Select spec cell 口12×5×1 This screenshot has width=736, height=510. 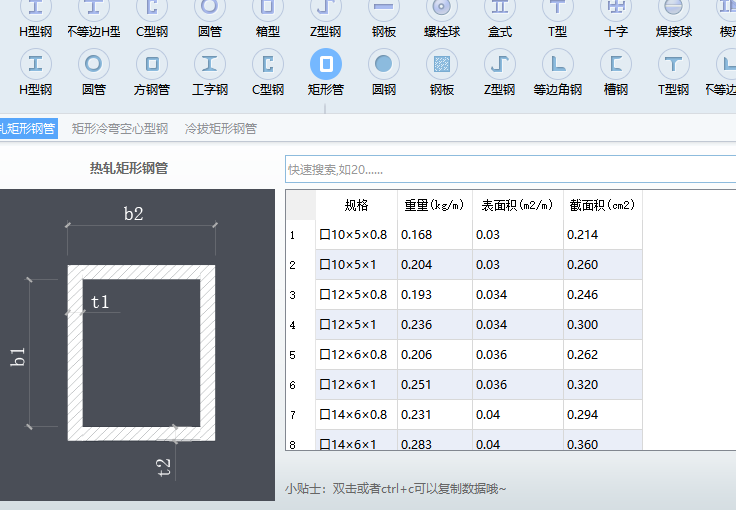point(356,325)
